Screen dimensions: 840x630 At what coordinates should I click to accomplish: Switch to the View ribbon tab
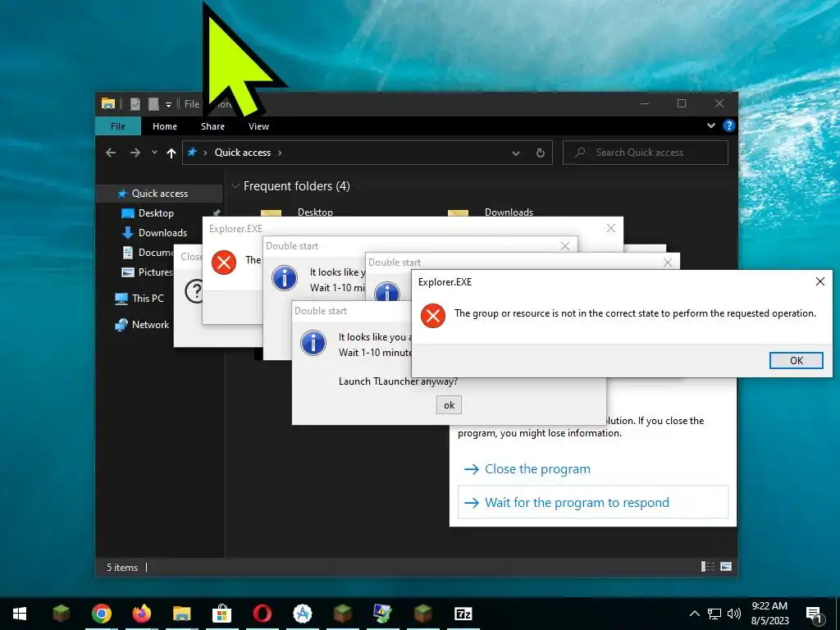pyautogui.click(x=258, y=126)
